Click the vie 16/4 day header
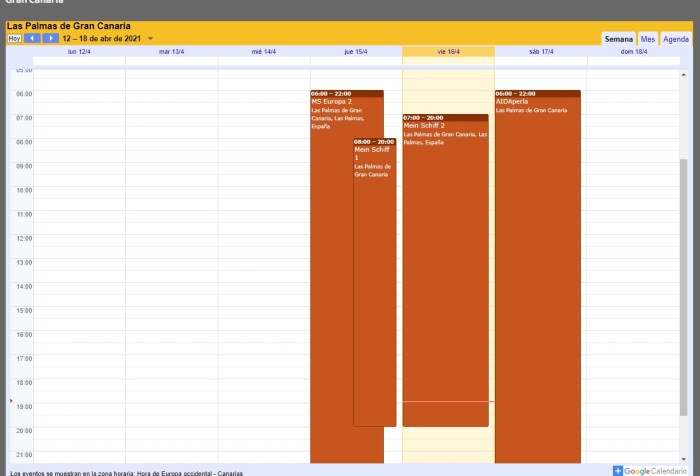This screenshot has width=700, height=476. click(x=448, y=51)
